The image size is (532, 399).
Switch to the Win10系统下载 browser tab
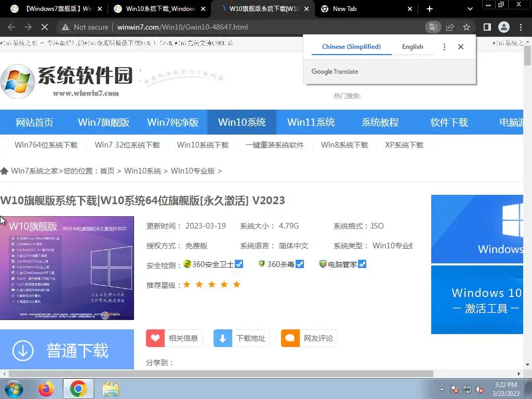(x=159, y=9)
